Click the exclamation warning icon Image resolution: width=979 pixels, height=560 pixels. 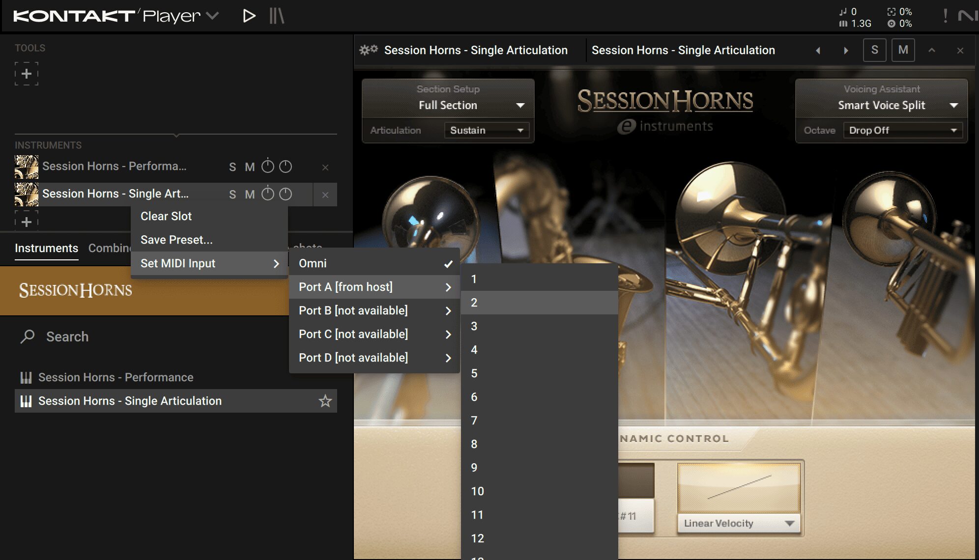[x=945, y=16]
